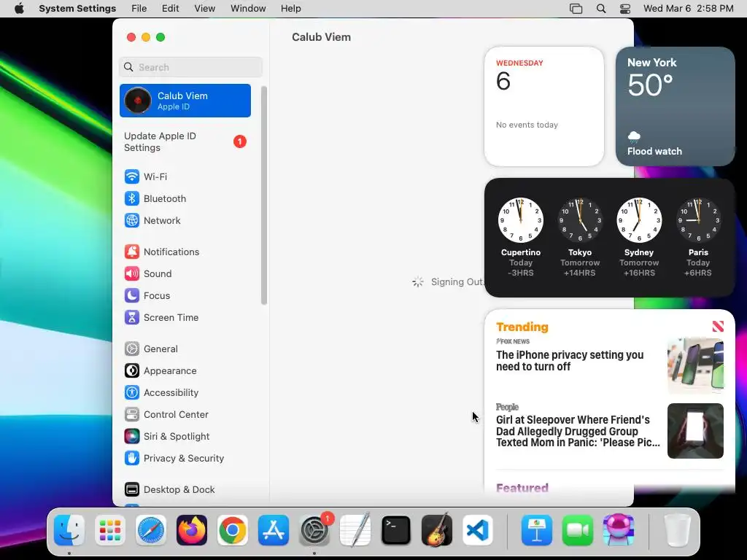Open the System Settings menu
The height and width of the screenshot is (560, 747).
click(77, 9)
